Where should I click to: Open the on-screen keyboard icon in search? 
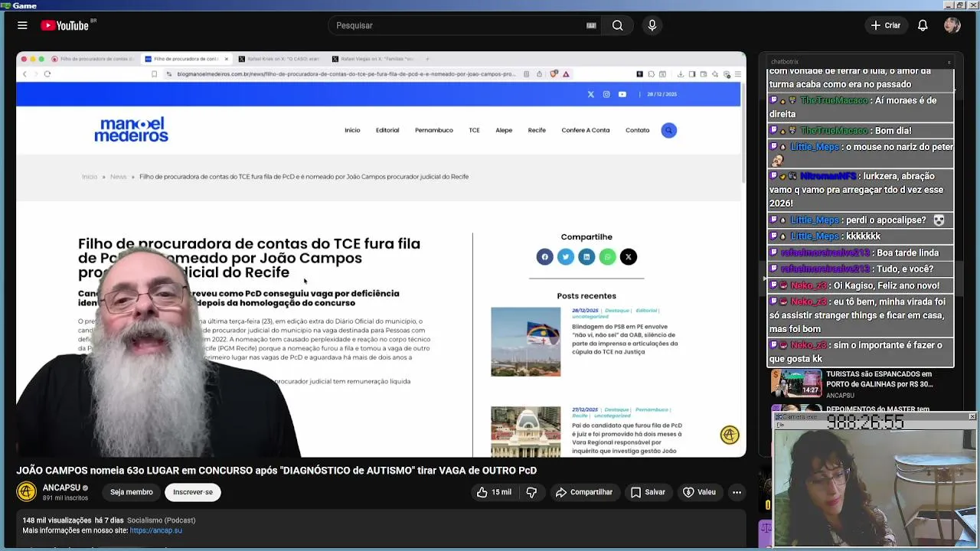coord(591,25)
